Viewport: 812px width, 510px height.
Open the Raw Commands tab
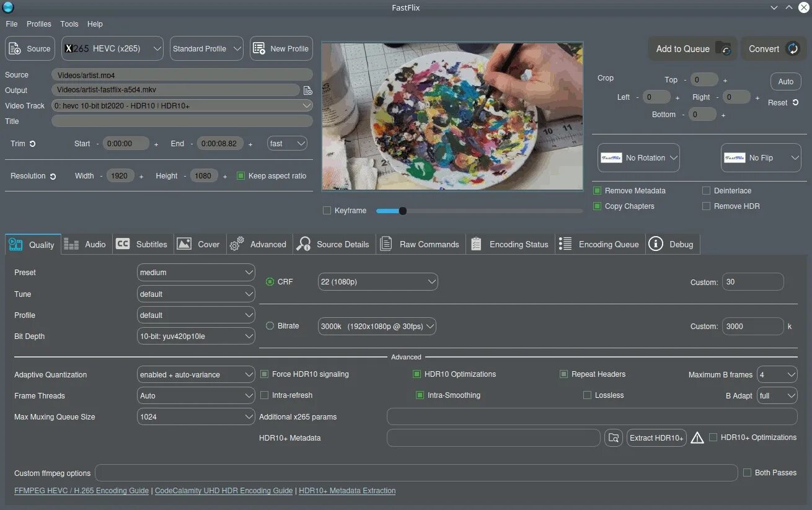[420, 244]
